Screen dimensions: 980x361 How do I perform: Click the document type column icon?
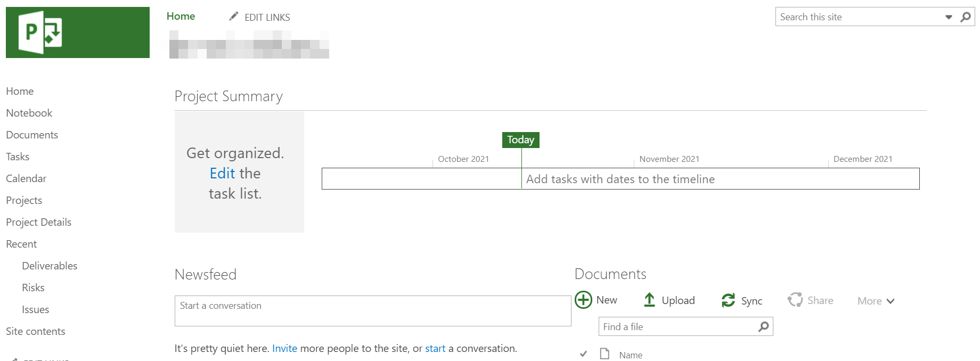click(x=605, y=354)
